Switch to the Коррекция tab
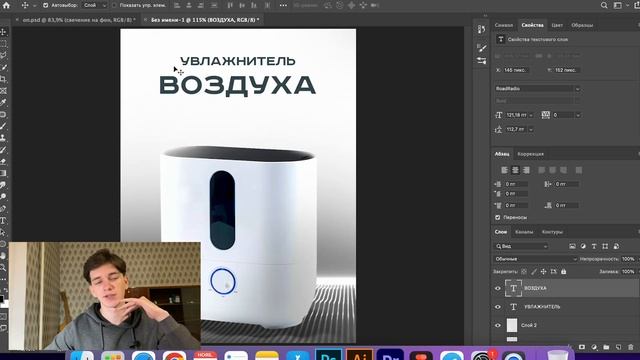The image size is (640, 360). [x=530, y=154]
